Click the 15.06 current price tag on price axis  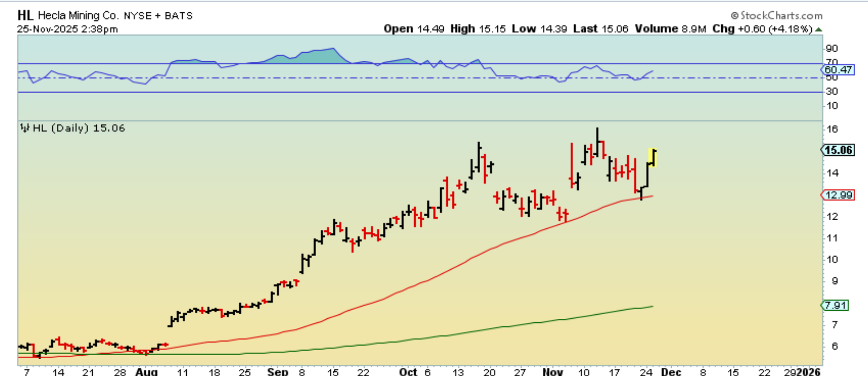838,150
